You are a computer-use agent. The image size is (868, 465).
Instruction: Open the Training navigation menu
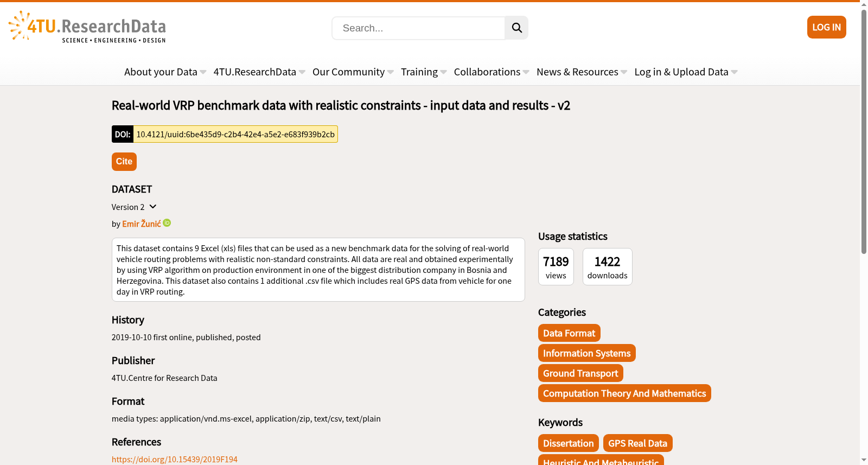[x=424, y=72]
